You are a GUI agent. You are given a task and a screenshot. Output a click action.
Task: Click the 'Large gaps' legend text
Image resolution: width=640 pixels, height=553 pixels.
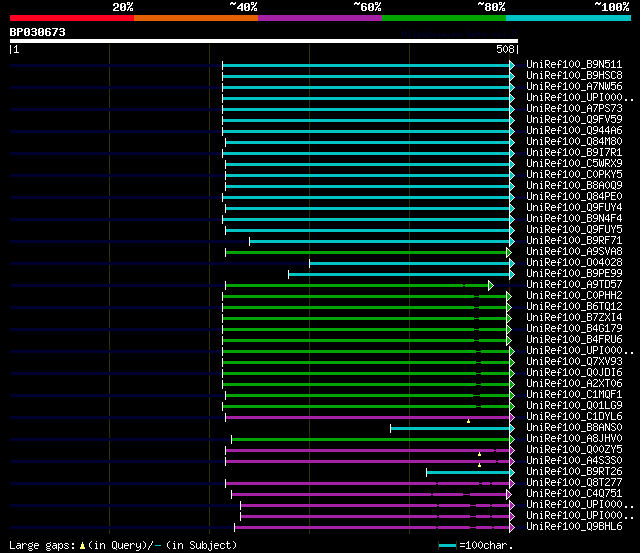click(x=42, y=546)
